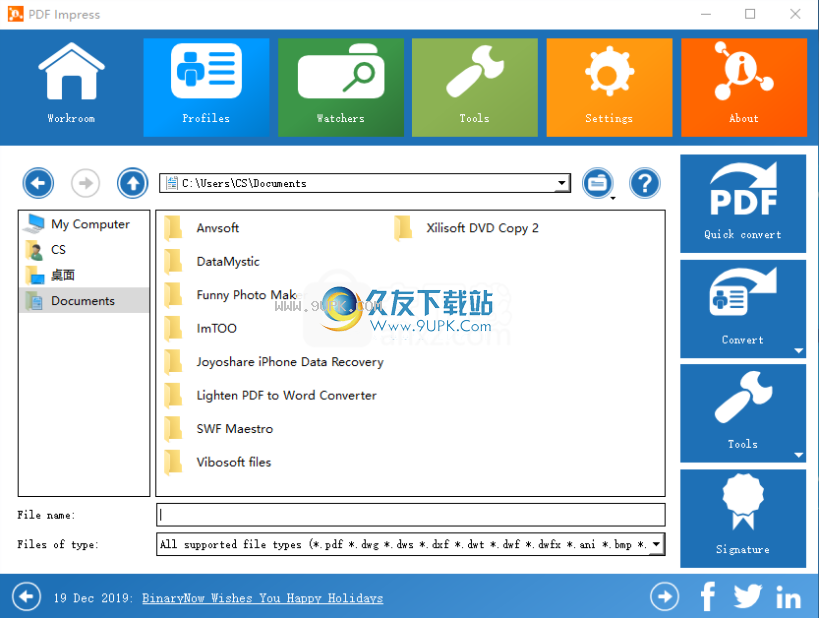Click the Forward navigation arrow in browser
The height and width of the screenshot is (618, 821).
pos(85,183)
